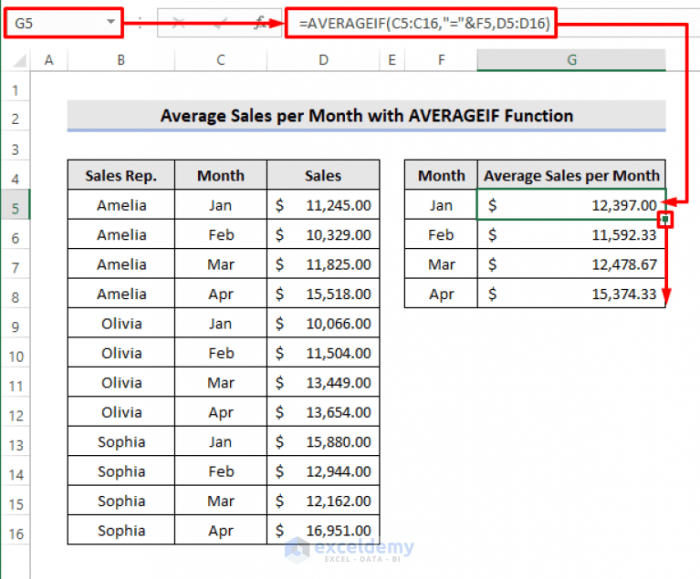This screenshot has height=579, width=700.
Task: Select cell G5 showing 12,397.00
Action: pyautogui.click(x=571, y=205)
